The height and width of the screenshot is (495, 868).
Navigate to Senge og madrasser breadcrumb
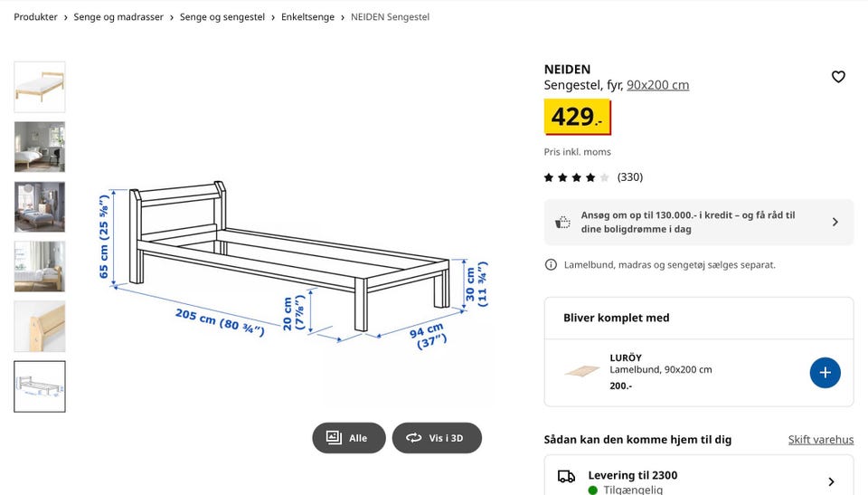pyautogui.click(x=118, y=17)
